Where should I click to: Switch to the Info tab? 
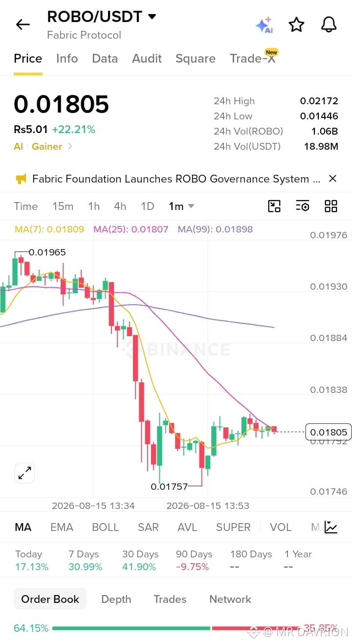67,59
